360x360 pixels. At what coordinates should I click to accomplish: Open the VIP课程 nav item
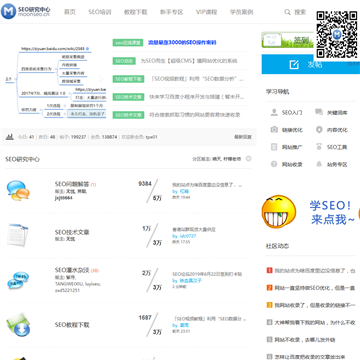[206, 12]
